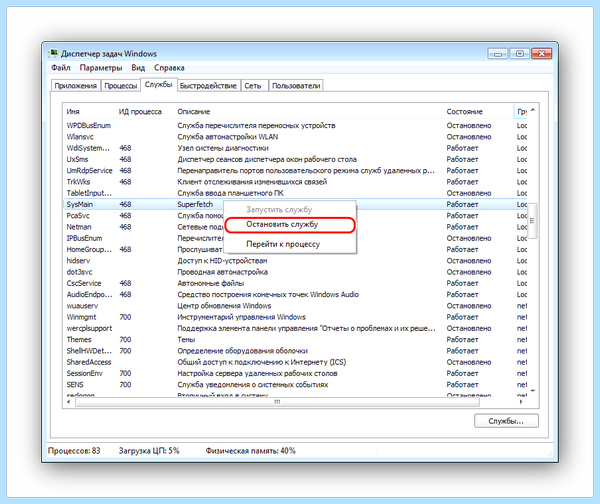This screenshot has height=504, width=600.
Task: Click 'Автономные файлы' description
Action: (210, 283)
